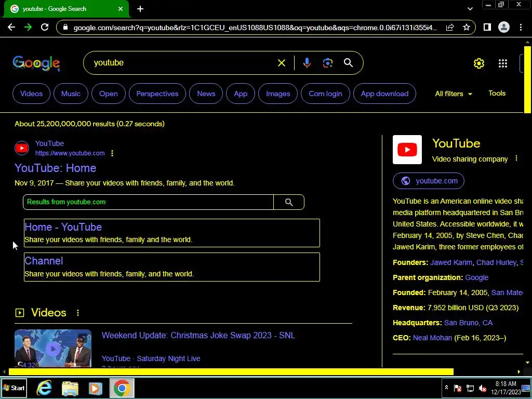Image resolution: width=532 pixels, height=399 pixels.
Task: Open the Neal Mohan CEO link
Action: (432, 338)
